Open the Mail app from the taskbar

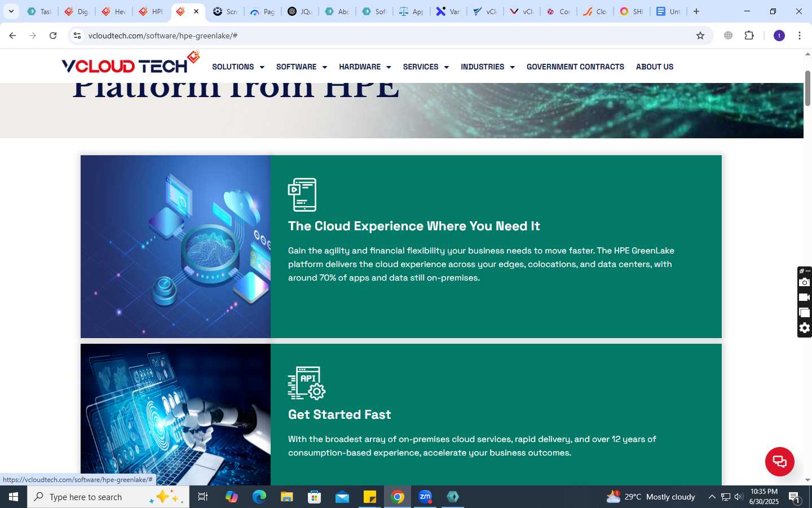point(342,497)
